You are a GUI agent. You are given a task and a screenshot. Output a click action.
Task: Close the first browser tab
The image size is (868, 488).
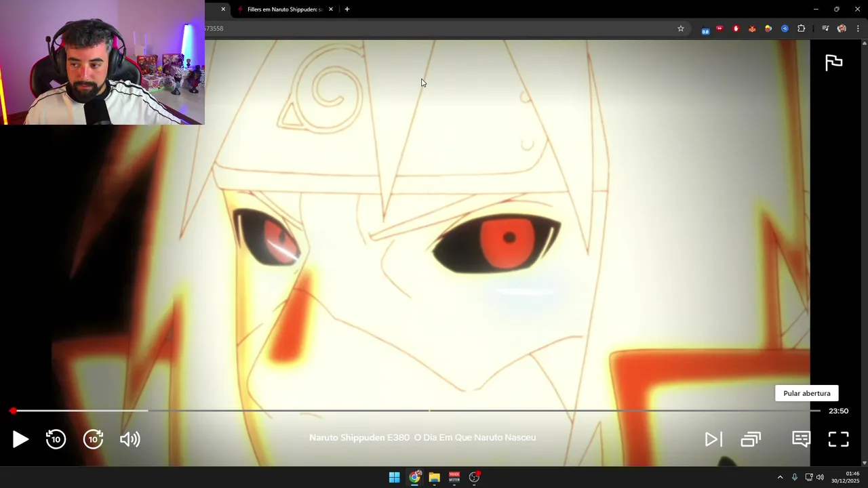click(x=223, y=9)
